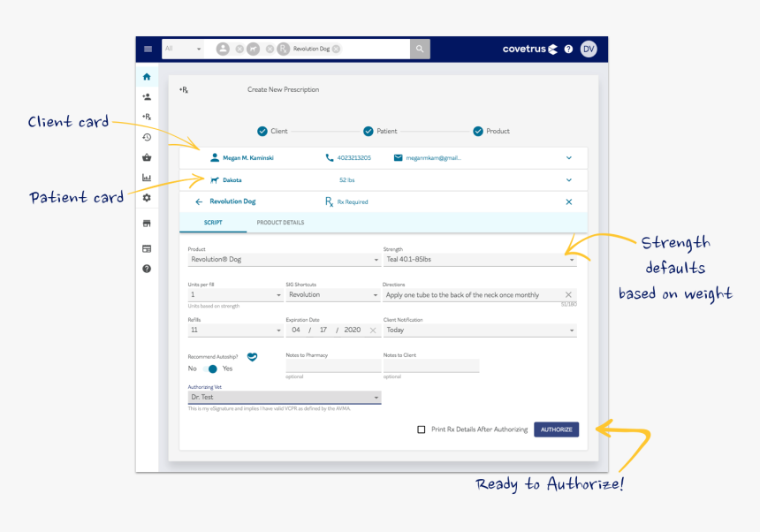Open settings gear in the sidebar

click(147, 198)
